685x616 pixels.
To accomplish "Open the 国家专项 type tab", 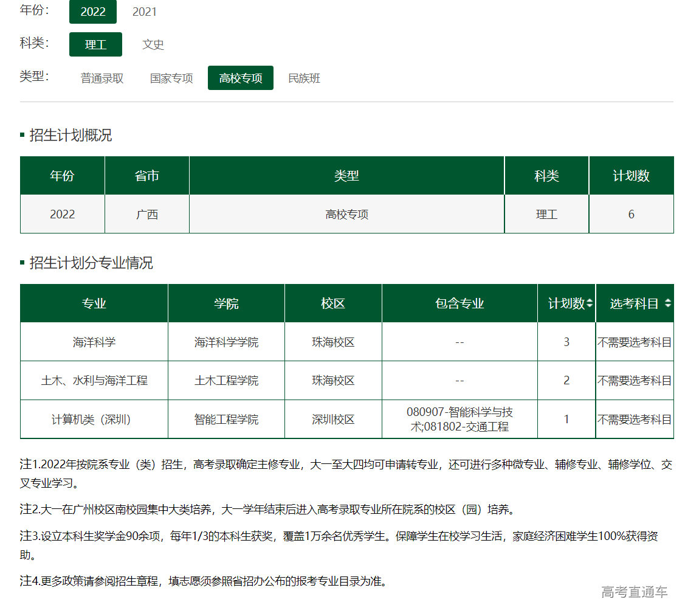I will (171, 78).
